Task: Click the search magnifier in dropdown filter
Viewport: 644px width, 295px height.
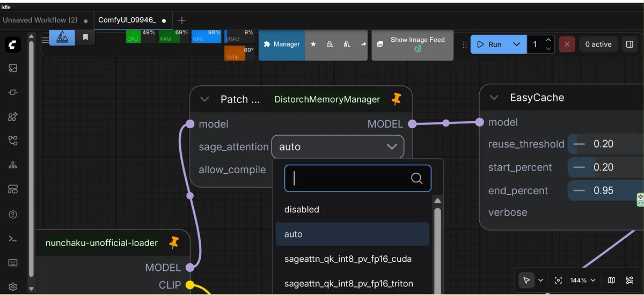Action: click(416, 179)
